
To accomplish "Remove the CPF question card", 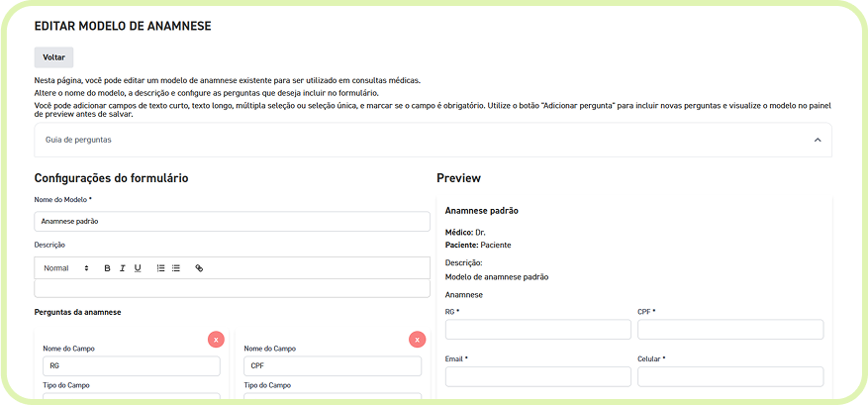I will [x=417, y=339].
